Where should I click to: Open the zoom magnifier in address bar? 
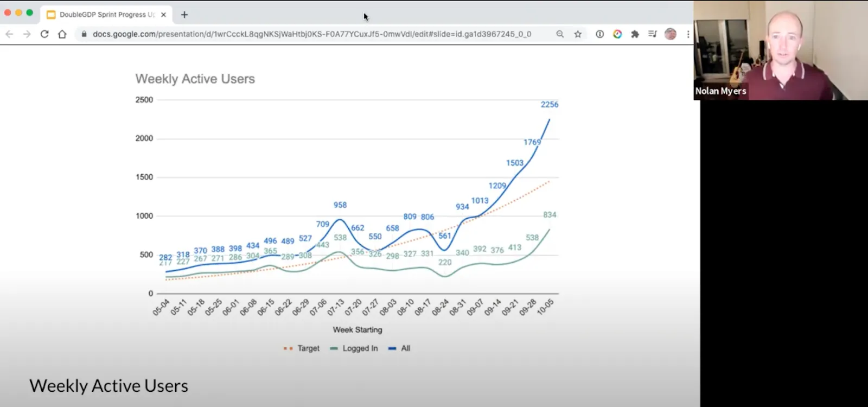point(560,34)
